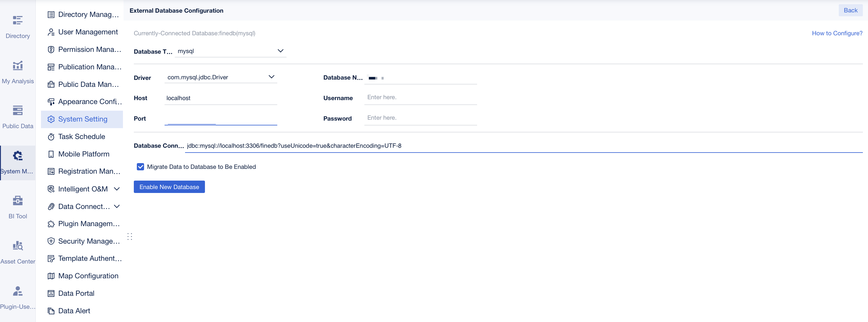
Task: Click the Password input field
Action: point(420,118)
